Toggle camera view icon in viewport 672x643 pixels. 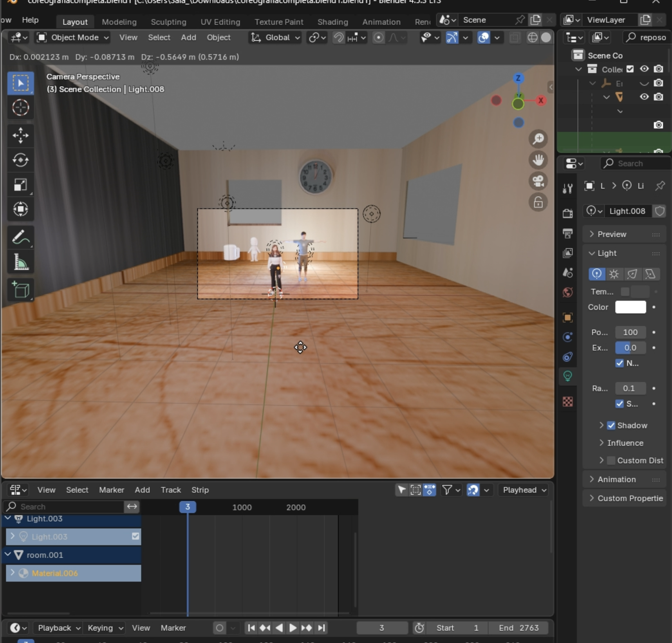[538, 181]
